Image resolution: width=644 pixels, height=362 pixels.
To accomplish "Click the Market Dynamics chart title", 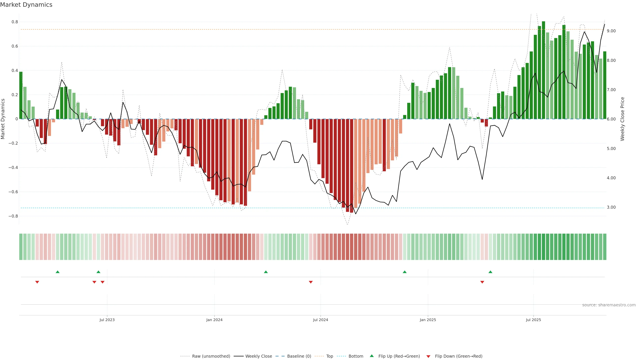I will [26, 5].
